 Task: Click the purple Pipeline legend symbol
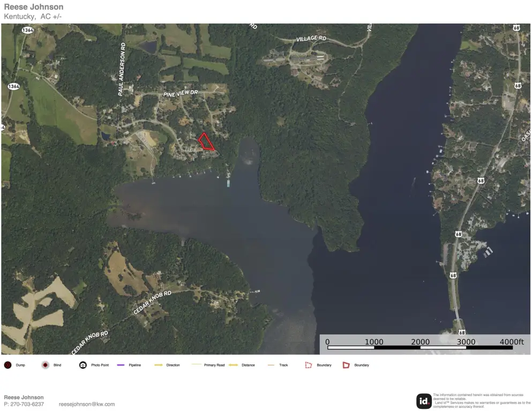[121, 365]
